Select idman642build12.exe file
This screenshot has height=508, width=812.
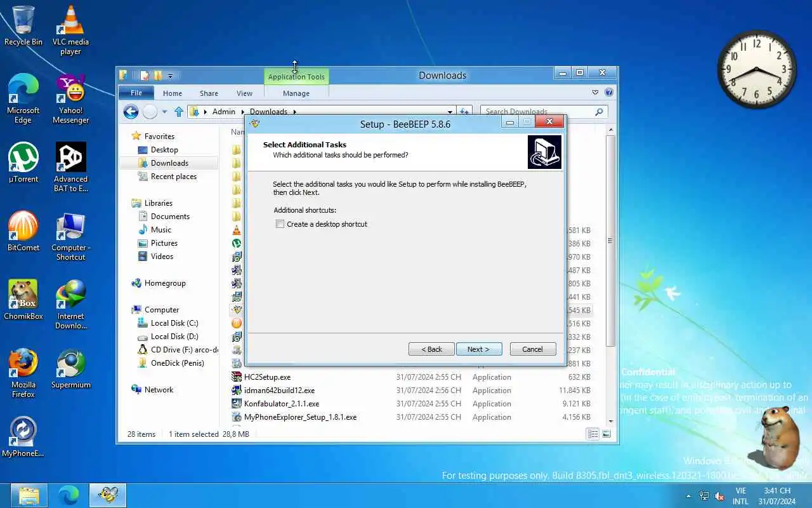[x=279, y=391]
